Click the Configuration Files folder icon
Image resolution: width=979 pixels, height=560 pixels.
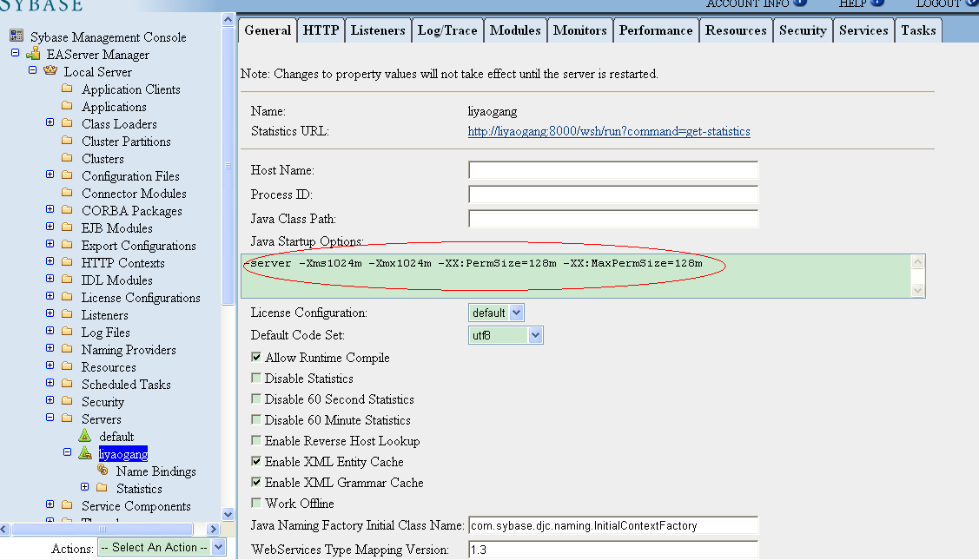[67, 175]
